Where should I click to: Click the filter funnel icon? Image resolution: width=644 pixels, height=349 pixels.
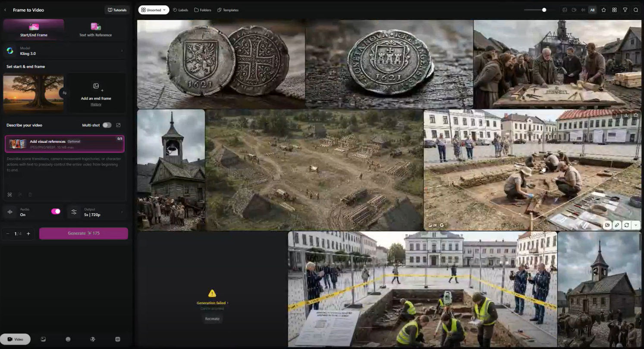click(625, 10)
